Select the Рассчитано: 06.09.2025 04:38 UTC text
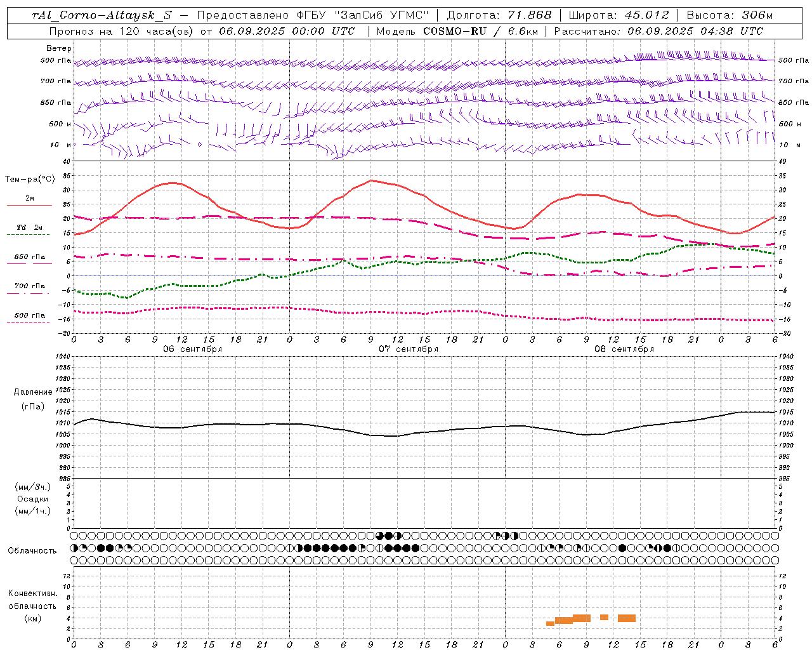Viewport: 812px width, 650px height. click(658, 31)
